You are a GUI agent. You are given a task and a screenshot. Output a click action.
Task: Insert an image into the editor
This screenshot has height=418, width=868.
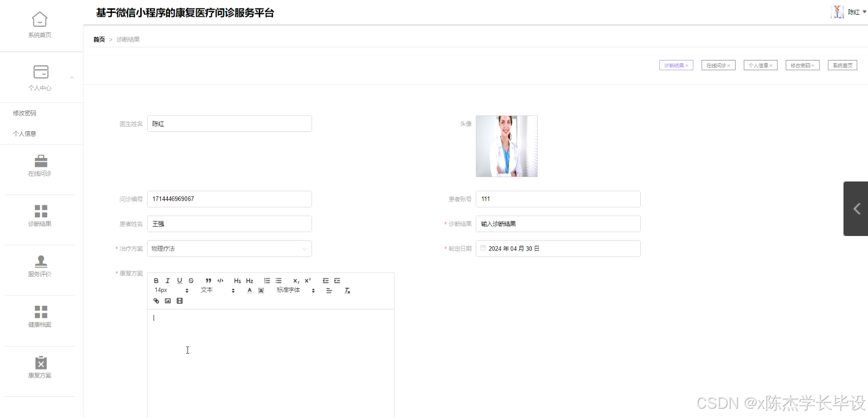point(168,301)
